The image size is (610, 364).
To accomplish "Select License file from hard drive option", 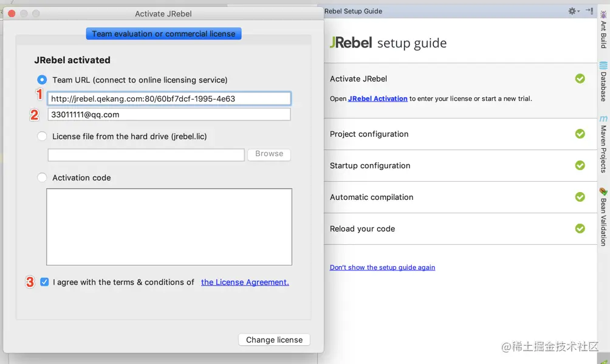I will (42, 136).
